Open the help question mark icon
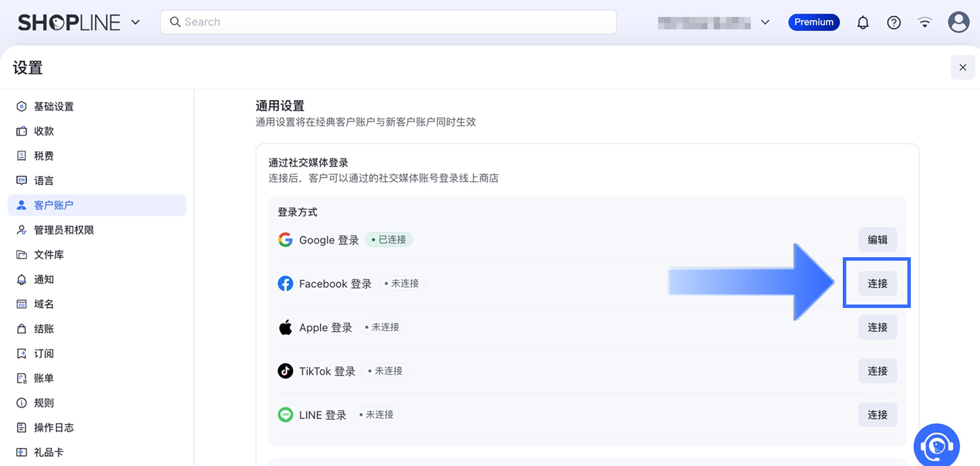This screenshot has width=980, height=466. 894,22
